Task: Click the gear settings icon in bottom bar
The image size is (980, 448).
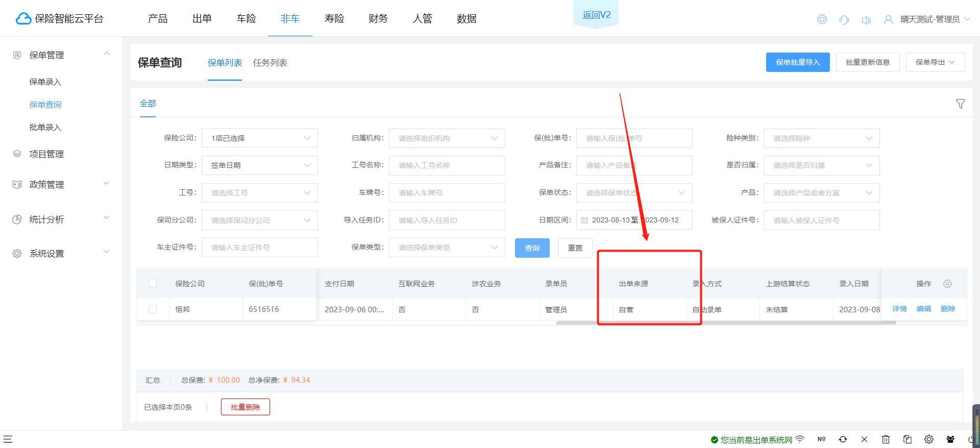Action: pyautogui.click(x=928, y=439)
